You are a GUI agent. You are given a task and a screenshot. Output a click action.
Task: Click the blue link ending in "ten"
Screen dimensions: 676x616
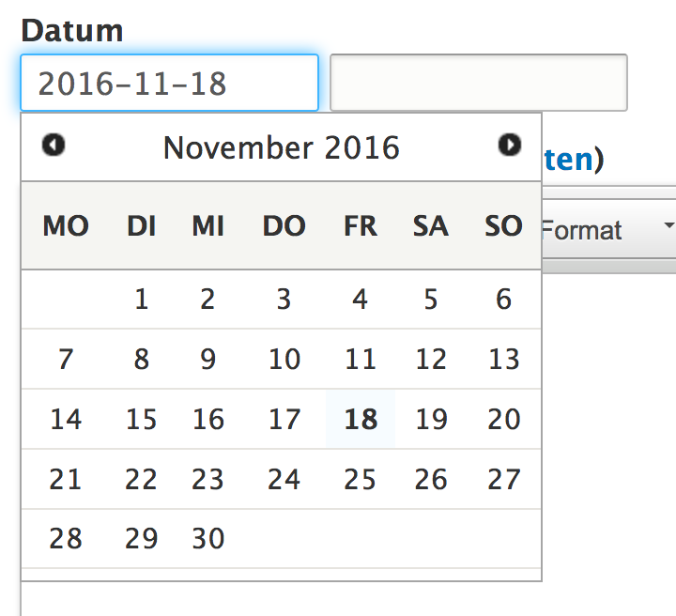tap(568, 160)
